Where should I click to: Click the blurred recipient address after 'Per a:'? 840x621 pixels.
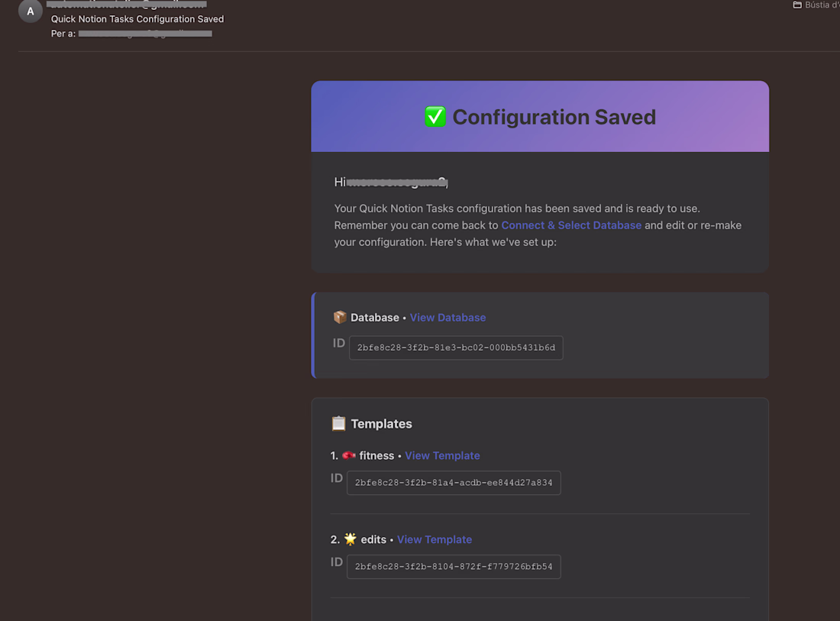point(145,34)
